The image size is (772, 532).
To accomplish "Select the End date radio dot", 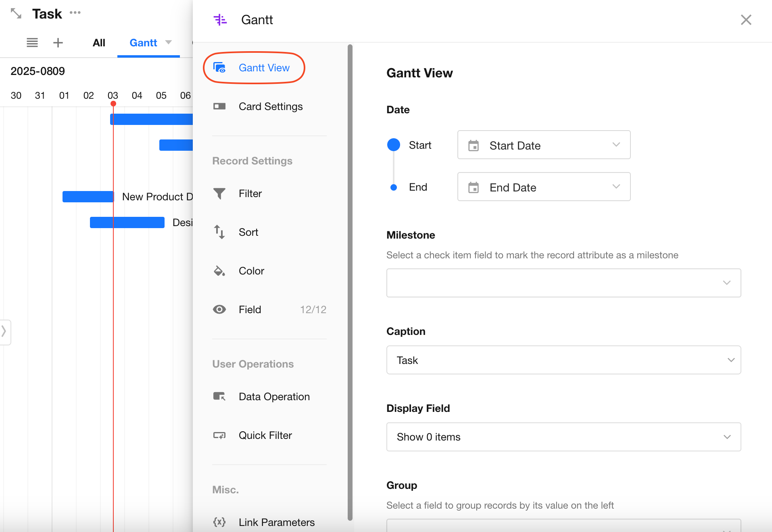I will coord(394,187).
